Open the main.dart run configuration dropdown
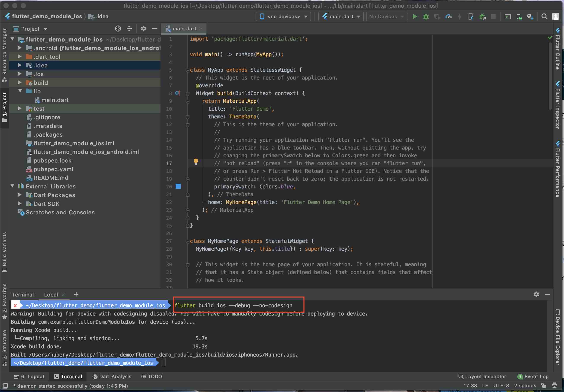This screenshot has height=392, width=564. [x=341, y=16]
